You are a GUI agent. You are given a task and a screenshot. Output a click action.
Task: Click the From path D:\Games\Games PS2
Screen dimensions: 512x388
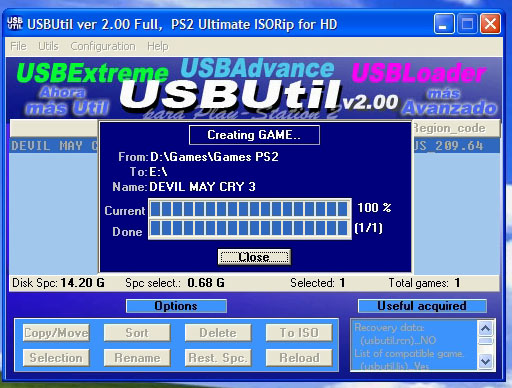214,157
